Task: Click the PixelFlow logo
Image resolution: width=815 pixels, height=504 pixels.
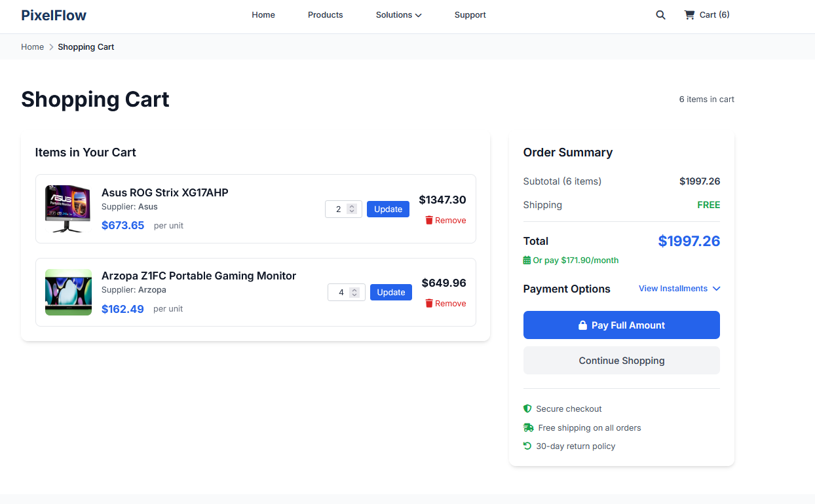Action: tap(54, 15)
